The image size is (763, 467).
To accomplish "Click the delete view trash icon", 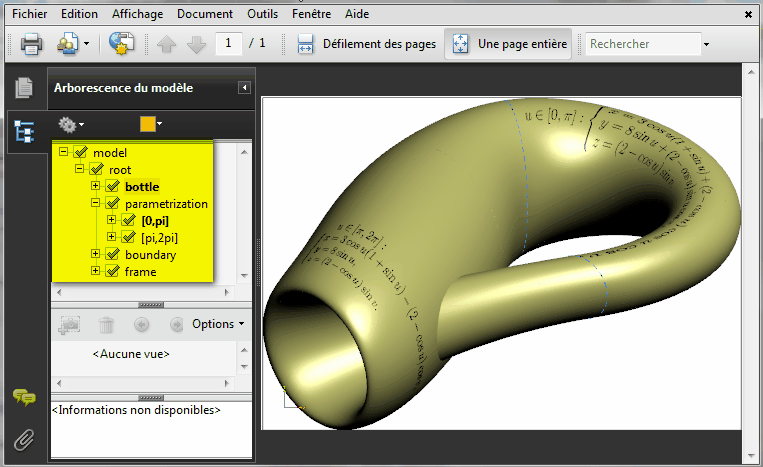I will tap(106, 324).
